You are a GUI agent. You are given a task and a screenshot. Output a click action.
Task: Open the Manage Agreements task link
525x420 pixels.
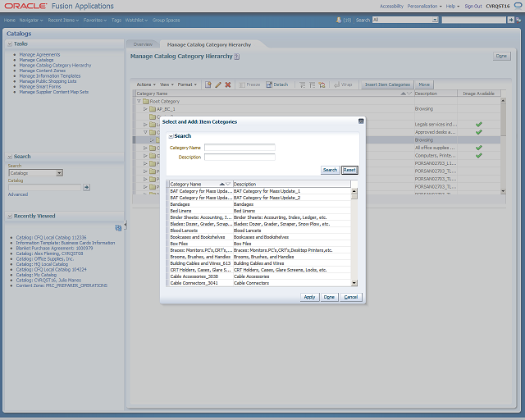point(39,55)
